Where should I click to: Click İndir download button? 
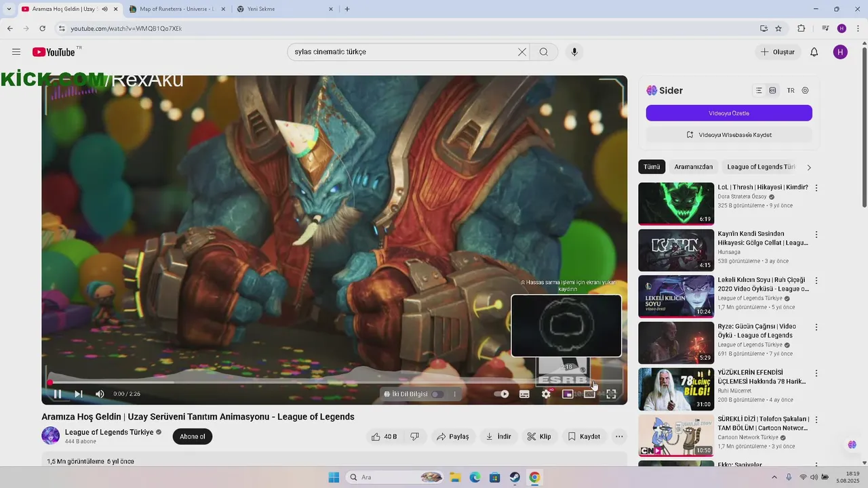click(x=498, y=436)
